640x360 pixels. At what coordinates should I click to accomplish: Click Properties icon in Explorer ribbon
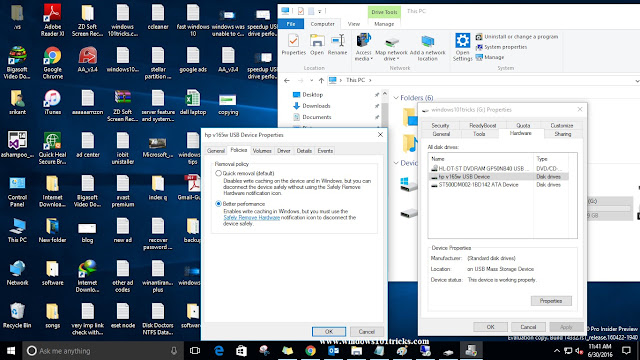click(x=293, y=45)
